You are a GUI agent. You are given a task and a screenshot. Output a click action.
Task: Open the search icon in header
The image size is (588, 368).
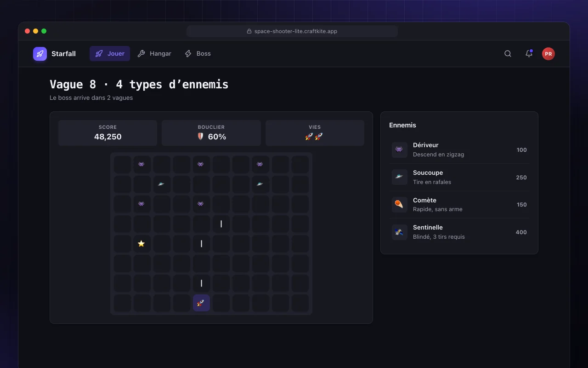click(508, 54)
